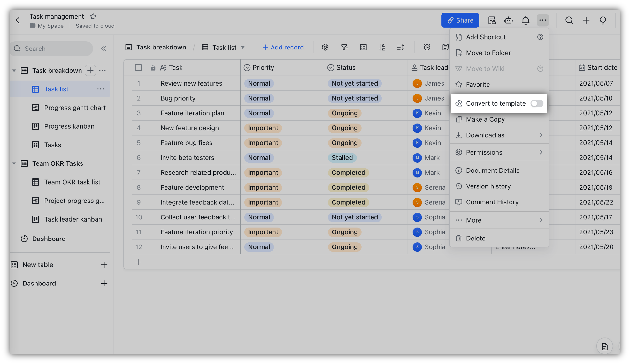Image resolution: width=630 pixels, height=364 pixels.
Task: Collapse the sidebar with double-chevron icon
Action: (103, 49)
